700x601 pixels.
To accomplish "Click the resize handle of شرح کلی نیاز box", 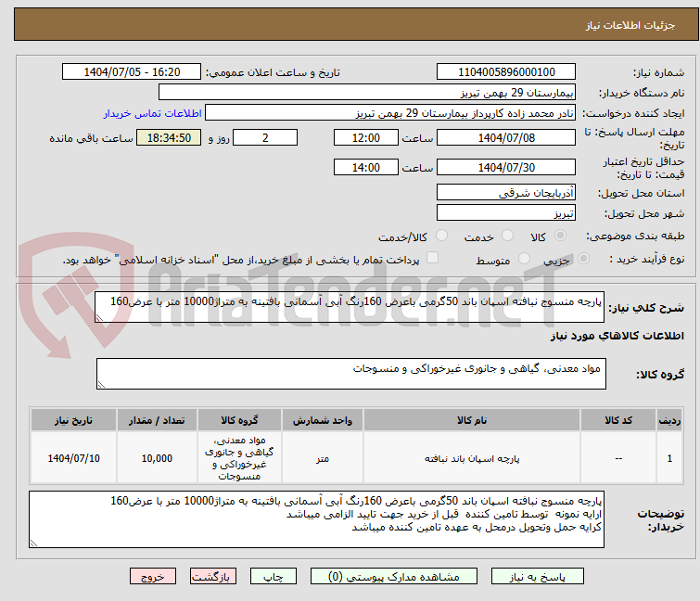I will pos(99,318).
